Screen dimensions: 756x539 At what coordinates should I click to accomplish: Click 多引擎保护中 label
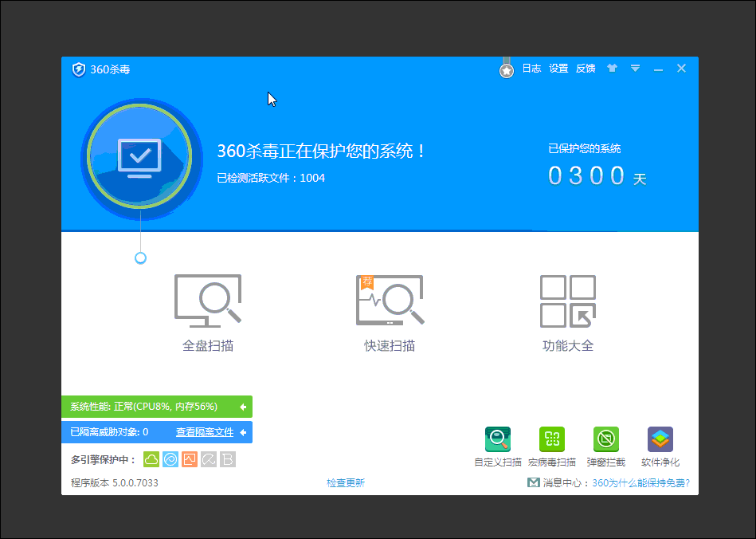coord(104,460)
